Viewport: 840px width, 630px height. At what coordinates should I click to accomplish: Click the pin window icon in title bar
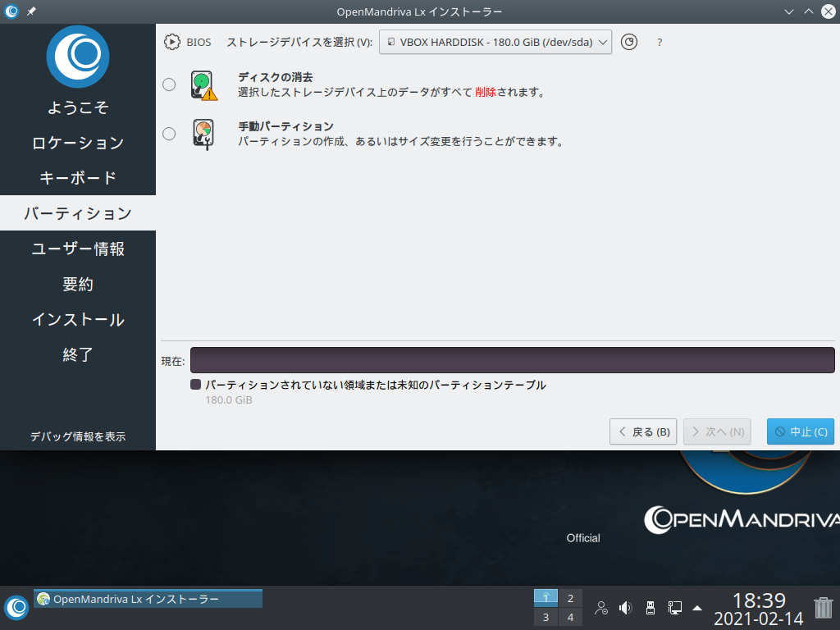32,11
